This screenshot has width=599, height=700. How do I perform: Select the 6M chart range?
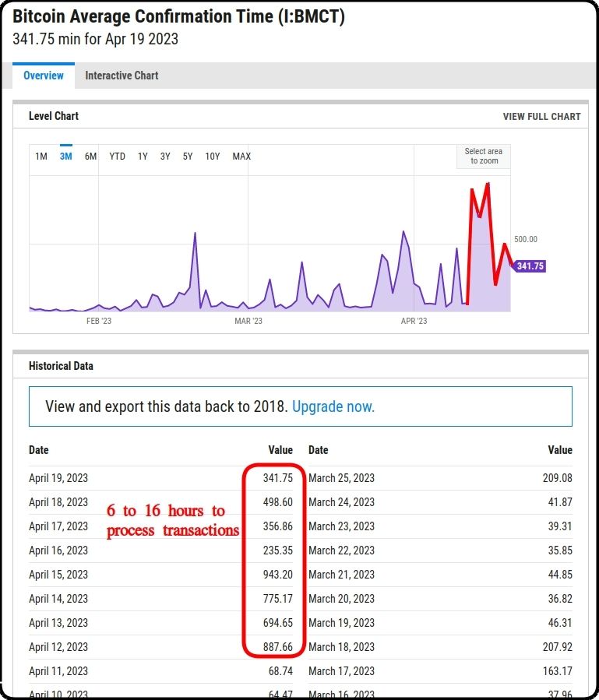point(90,157)
